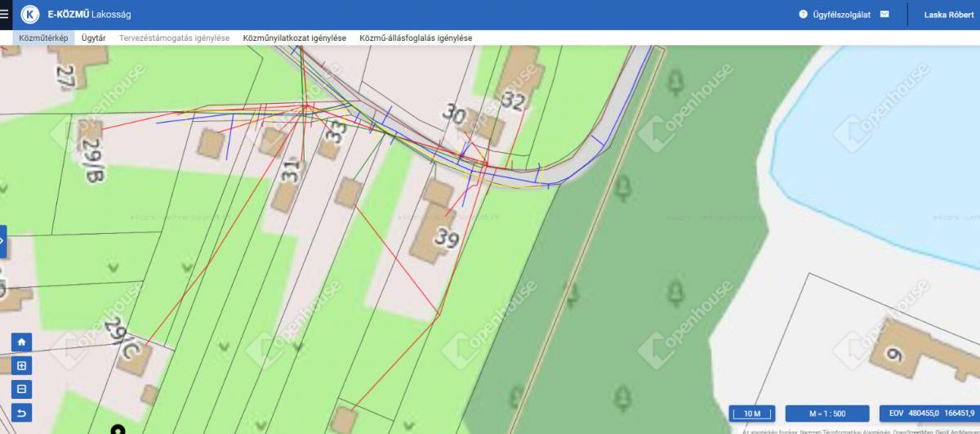Screen dimensions: 980x434
Task: Select Közműnyilatkozat igénylése menu item
Action: click(294, 38)
